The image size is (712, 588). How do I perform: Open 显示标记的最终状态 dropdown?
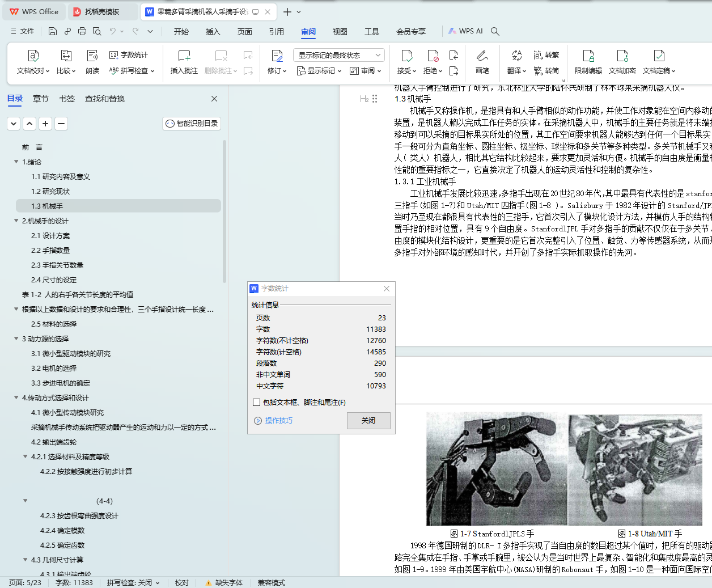[339, 55]
